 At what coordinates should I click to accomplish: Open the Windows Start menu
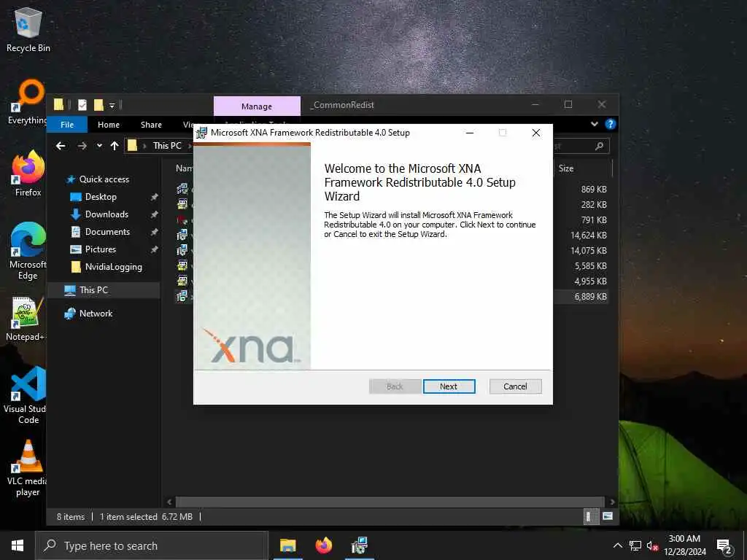tap(18, 545)
